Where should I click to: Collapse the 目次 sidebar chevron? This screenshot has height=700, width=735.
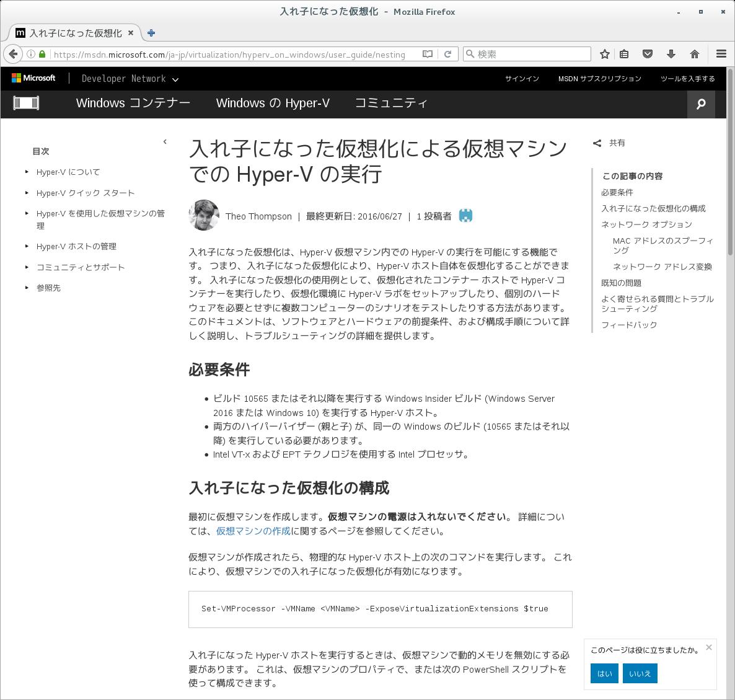click(x=164, y=141)
